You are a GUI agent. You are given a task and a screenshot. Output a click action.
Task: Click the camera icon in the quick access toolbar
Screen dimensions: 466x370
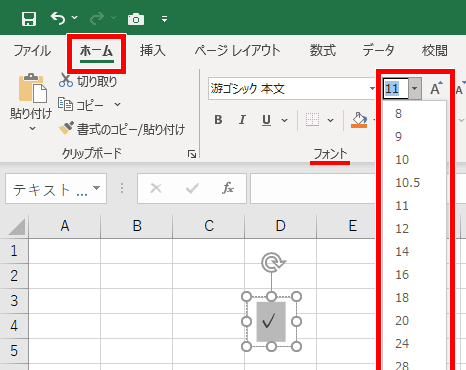[x=136, y=19]
